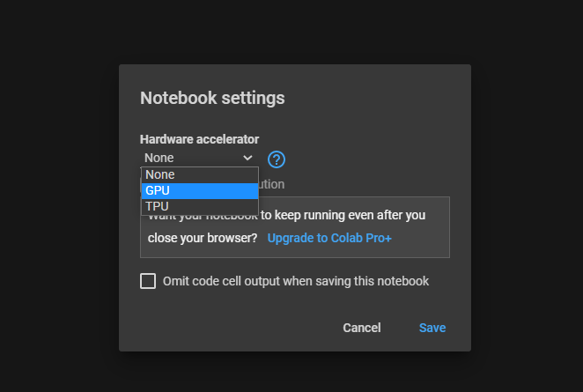583x392 pixels.
Task: Click the "close your browser?" promo text
Action: tap(203, 238)
